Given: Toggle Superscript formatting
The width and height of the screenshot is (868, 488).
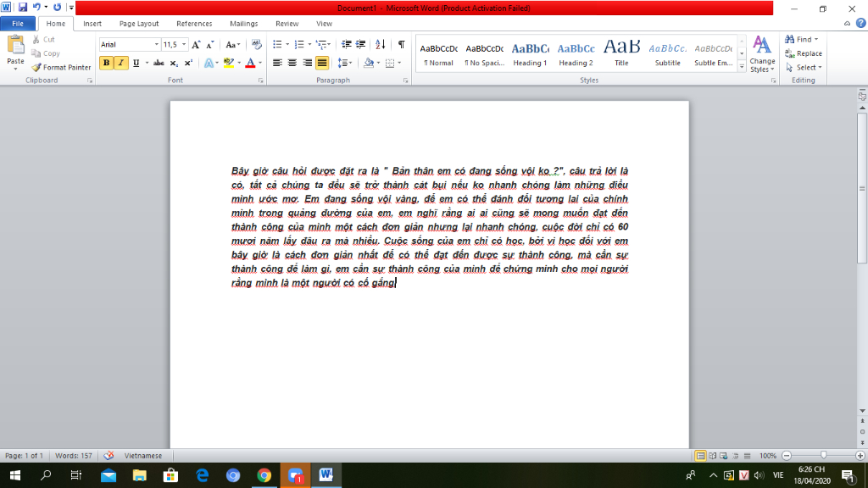Looking at the screenshot, I should point(188,63).
